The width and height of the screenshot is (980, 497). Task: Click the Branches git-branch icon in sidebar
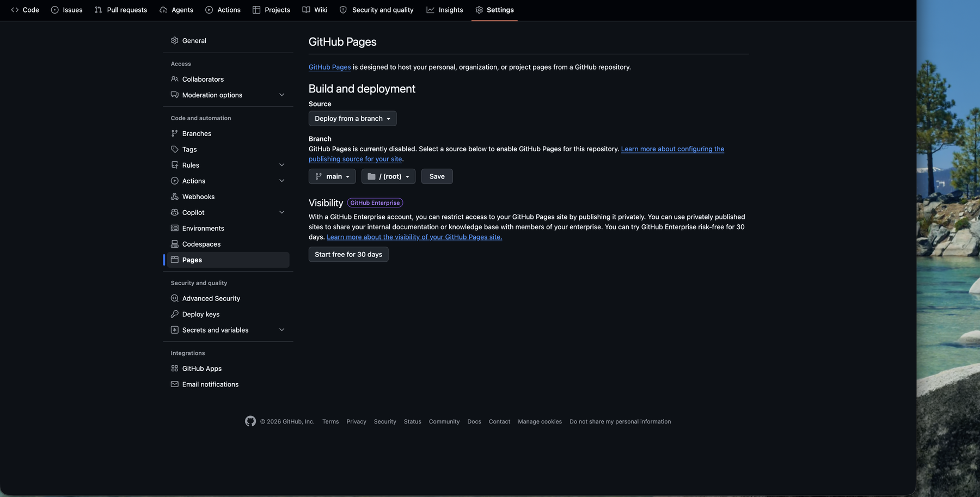175,134
